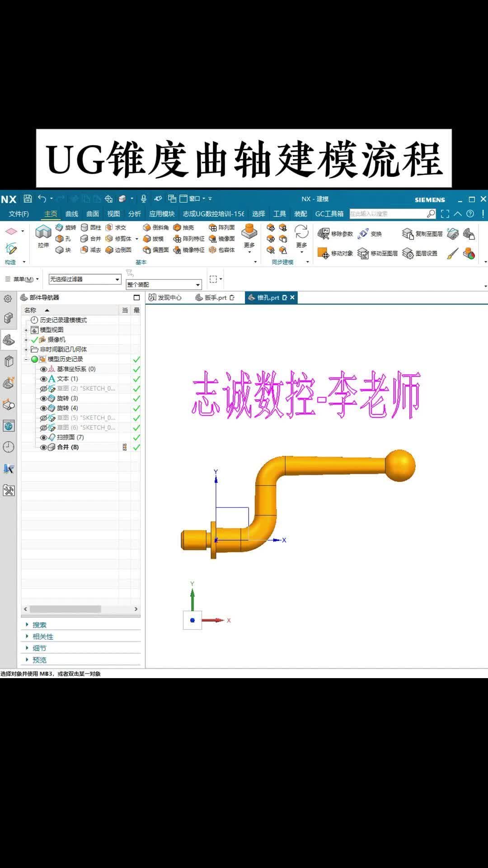The image size is (488, 868).
Task: Switch to the 分析 ribbon tab
Action: (x=135, y=214)
